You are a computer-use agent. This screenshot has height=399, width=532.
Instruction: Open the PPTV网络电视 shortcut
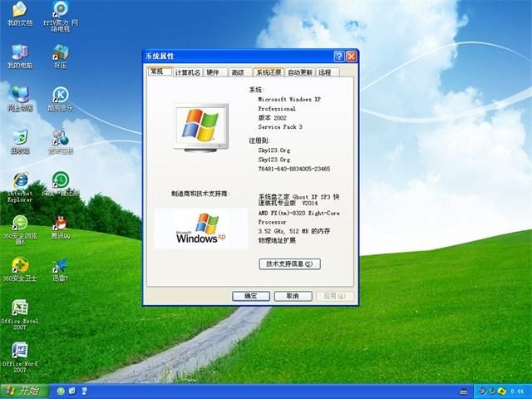pyautogui.click(x=61, y=17)
